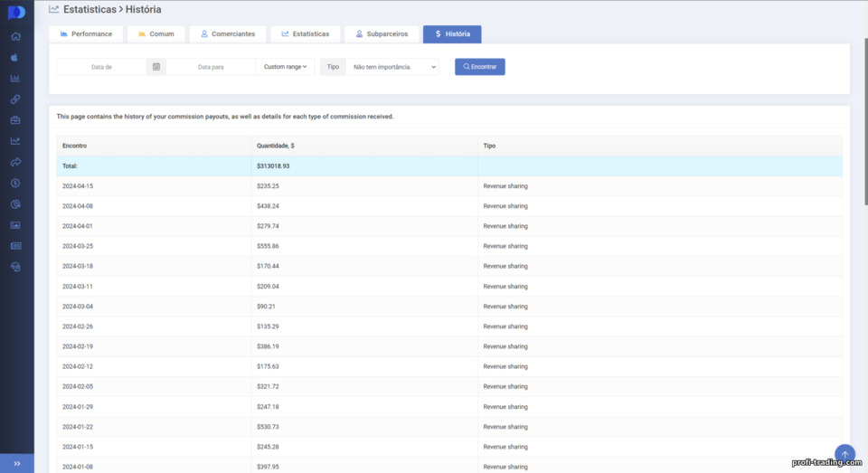The image size is (868, 473).
Task: Click the Encontrar search button
Action: tap(480, 66)
